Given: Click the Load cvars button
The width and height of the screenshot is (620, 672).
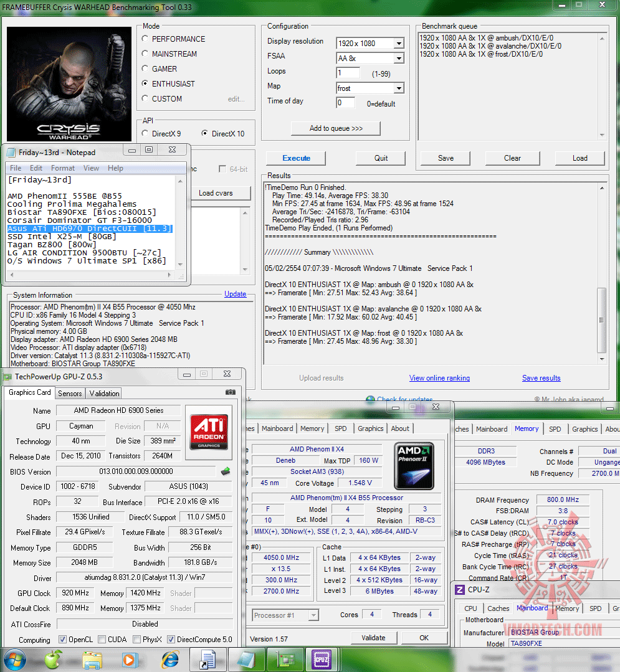Looking at the screenshot, I should [x=219, y=193].
